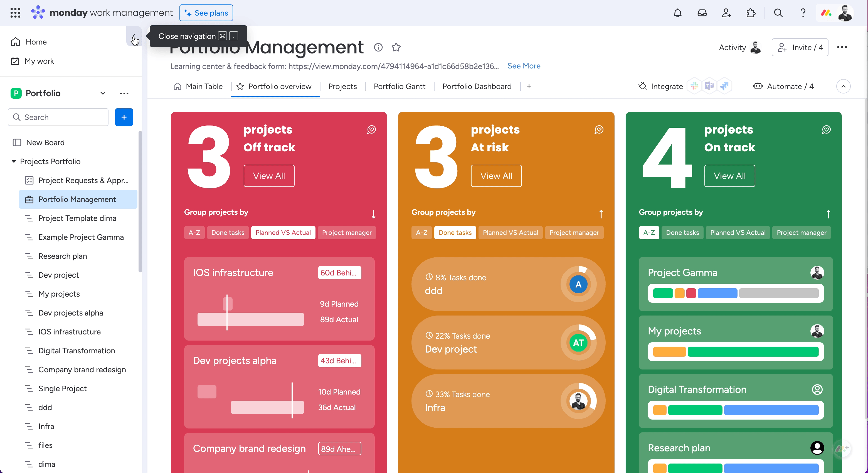
Task: Collapse the Projects Portfolio folder
Action: tap(14, 161)
